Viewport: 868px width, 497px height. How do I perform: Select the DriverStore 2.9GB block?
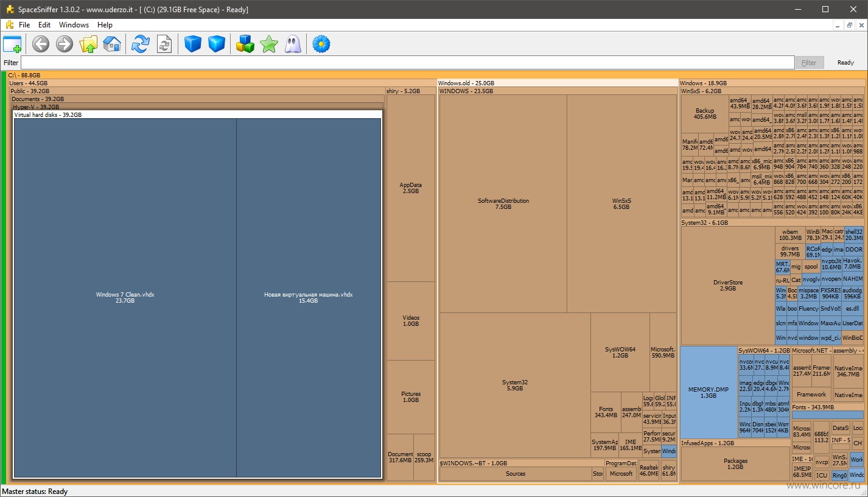(x=728, y=286)
